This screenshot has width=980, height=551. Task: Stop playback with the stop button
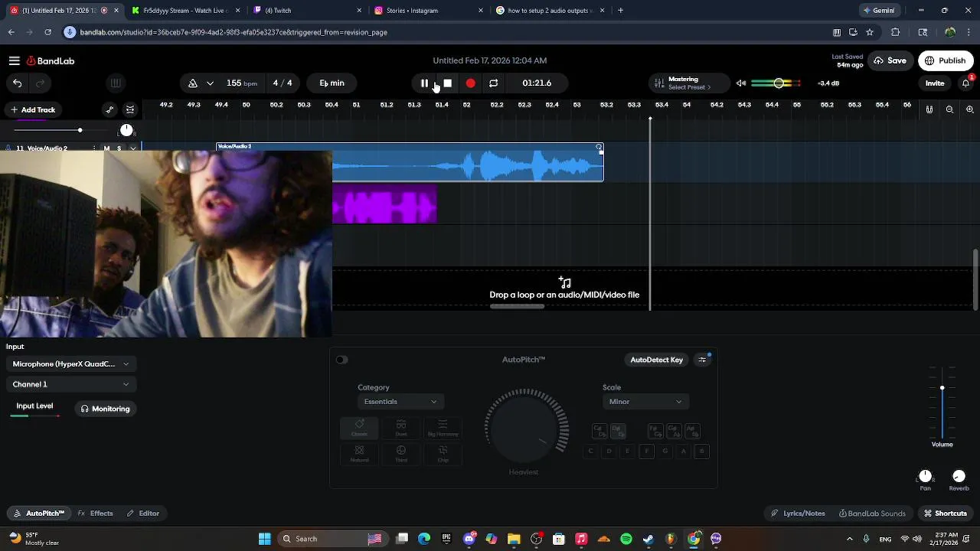tap(448, 83)
